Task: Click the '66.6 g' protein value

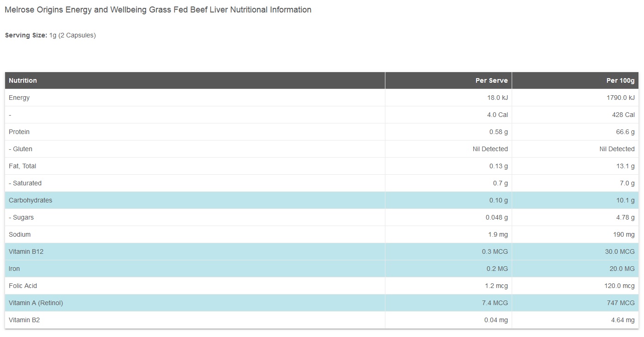Action: pos(625,132)
